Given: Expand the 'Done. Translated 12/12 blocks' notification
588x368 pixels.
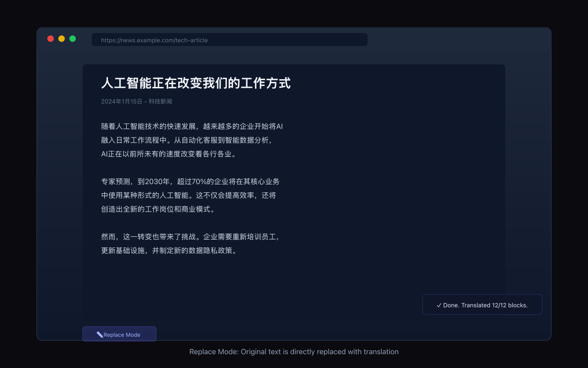Looking at the screenshot, I should pyautogui.click(x=482, y=305).
